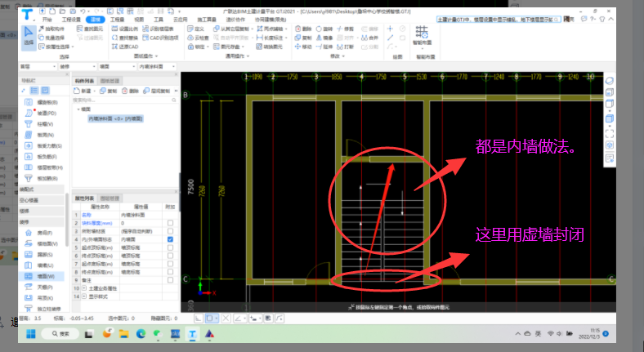Toggle 附加 checkbox for 终点顶标高(m) row
644x352 pixels.
[170, 256]
